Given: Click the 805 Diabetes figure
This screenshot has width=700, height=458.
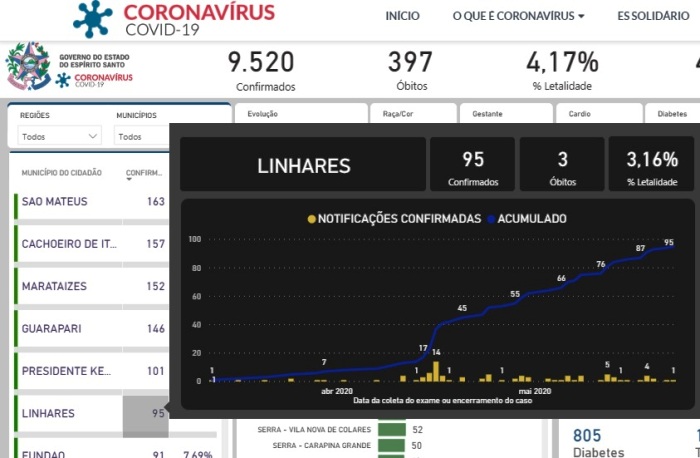Looking at the screenshot, I should (587, 435).
